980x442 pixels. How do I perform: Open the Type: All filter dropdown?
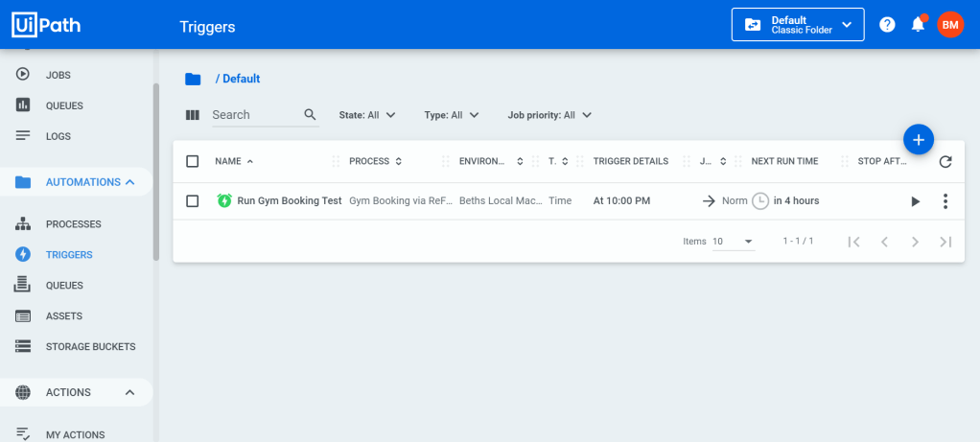(x=451, y=115)
